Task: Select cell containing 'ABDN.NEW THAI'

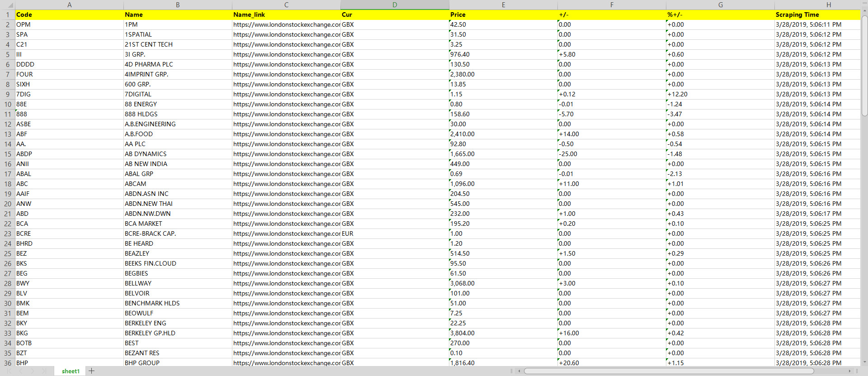Action: pos(178,204)
